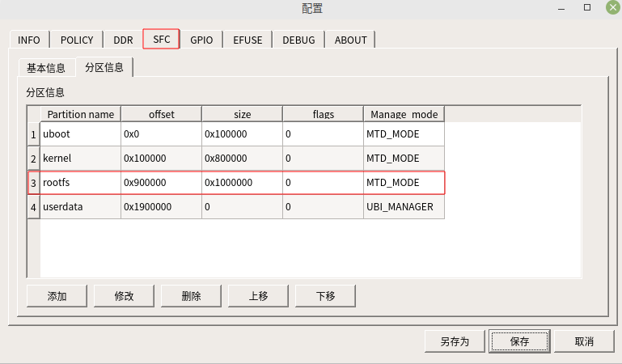
Task: Switch to the 基本信息 sub-tab
Action: pos(46,68)
